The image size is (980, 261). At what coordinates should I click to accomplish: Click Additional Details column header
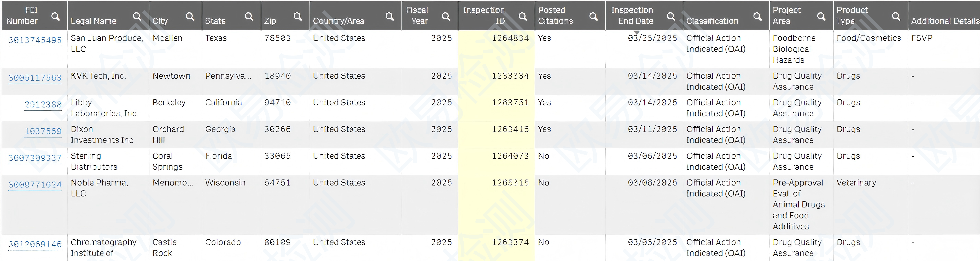point(945,21)
